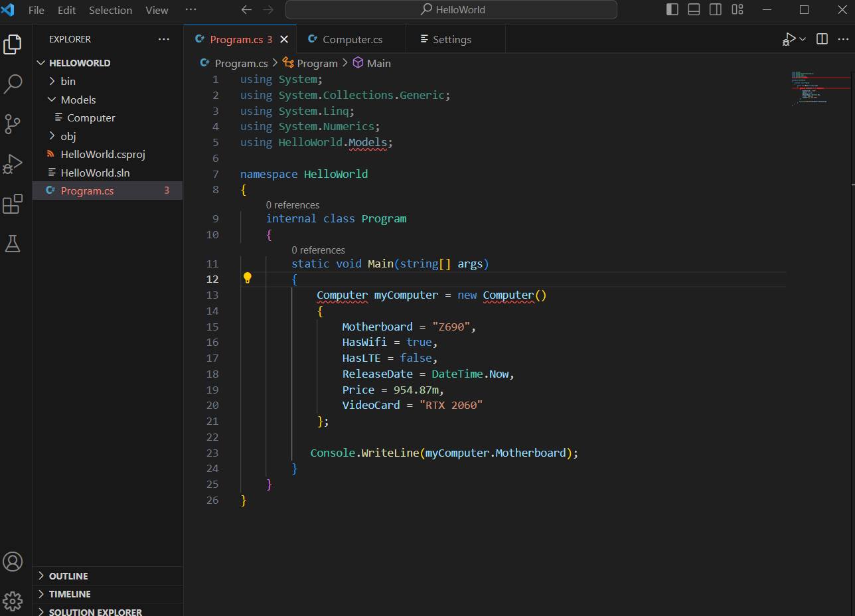Image resolution: width=855 pixels, height=616 pixels.
Task: Collapse the HELLOWORLD root folder
Action: [x=108, y=63]
